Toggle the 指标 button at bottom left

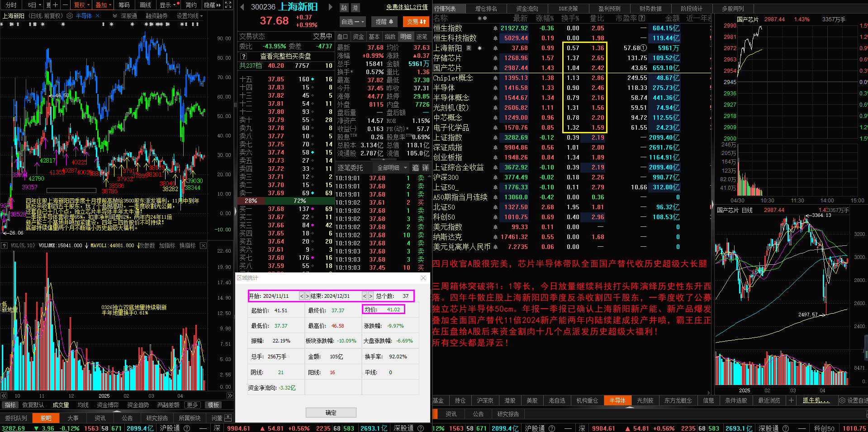(x=10, y=405)
